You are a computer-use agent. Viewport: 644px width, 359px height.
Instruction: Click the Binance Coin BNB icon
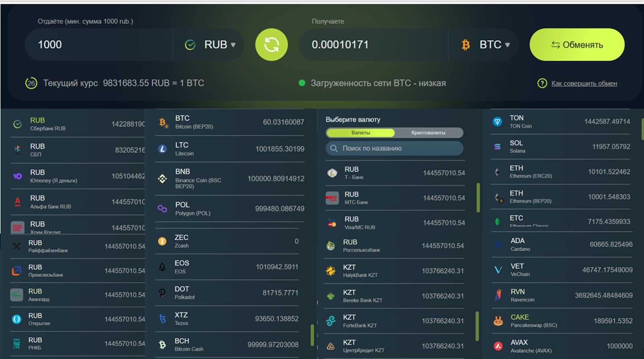coord(162,178)
